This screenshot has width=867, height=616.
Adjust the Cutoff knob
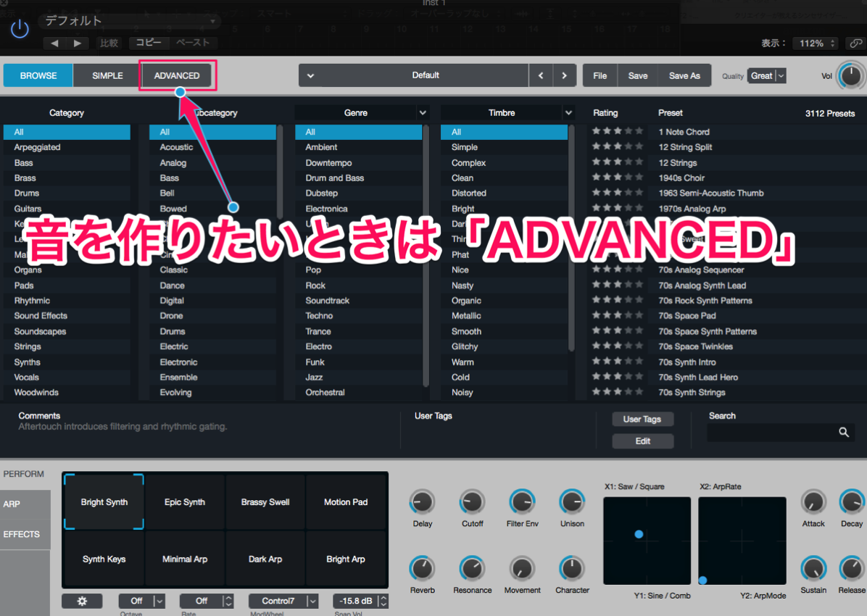tap(472, 501)
